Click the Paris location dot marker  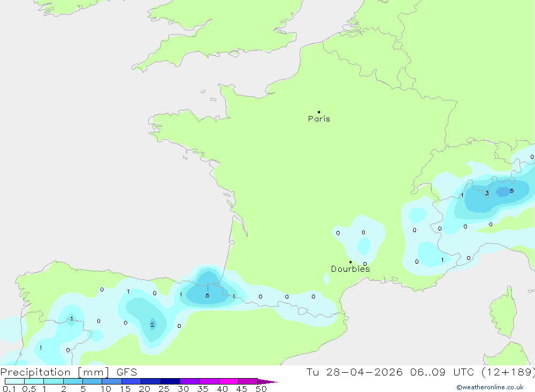[x=319, y=112]
